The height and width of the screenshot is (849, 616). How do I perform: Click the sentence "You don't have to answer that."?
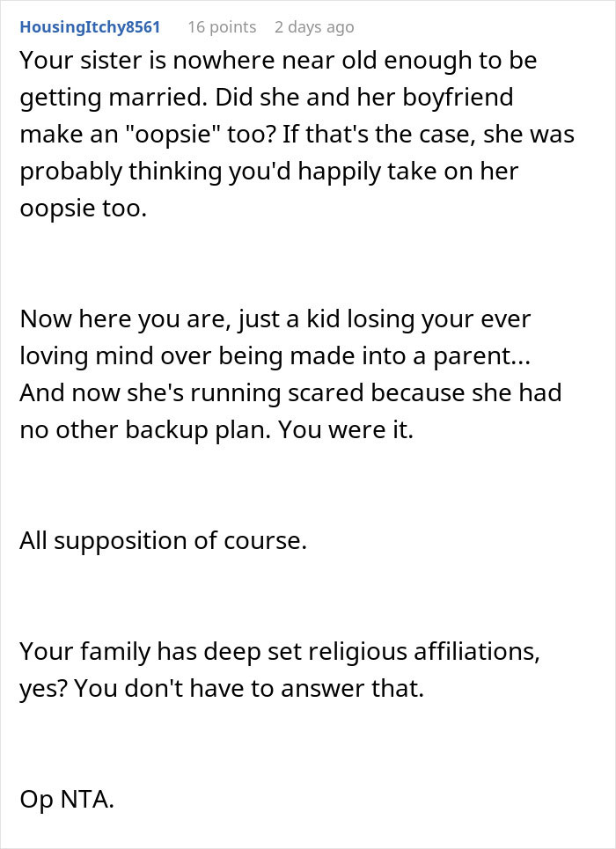[x=249, y=687]
